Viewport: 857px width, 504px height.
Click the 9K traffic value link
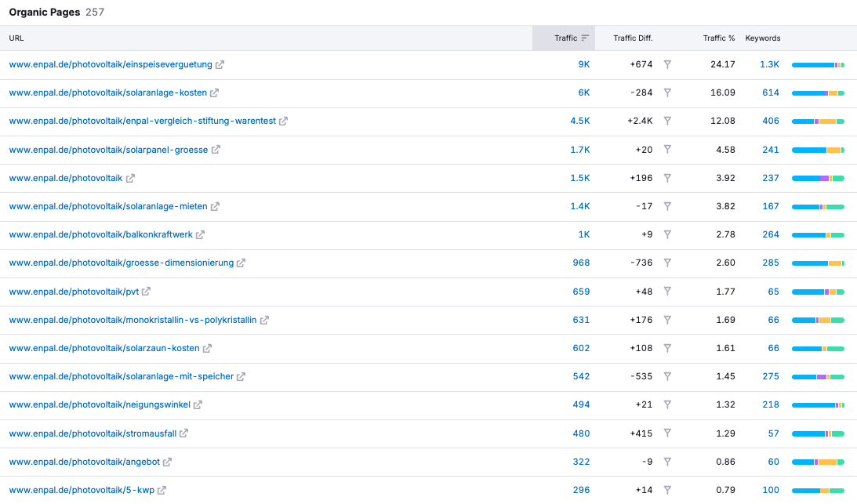coord(583,64)
